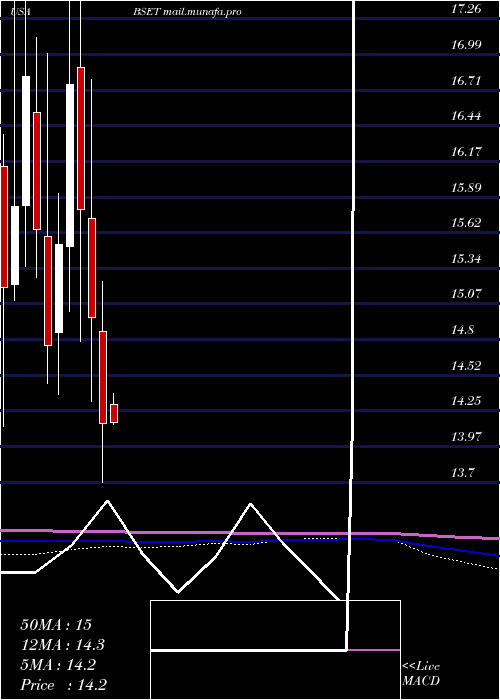Click the 17.26 price axis label

point(466,9)
